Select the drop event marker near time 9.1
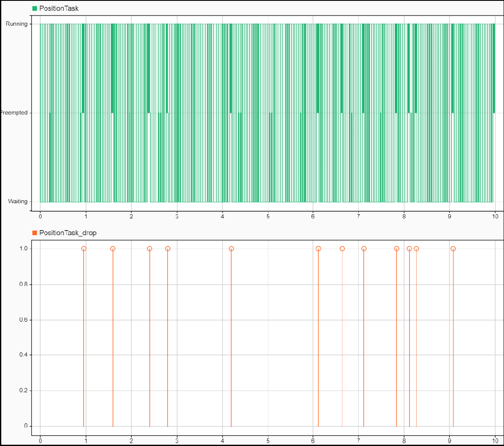 click(x=453, y=249)
